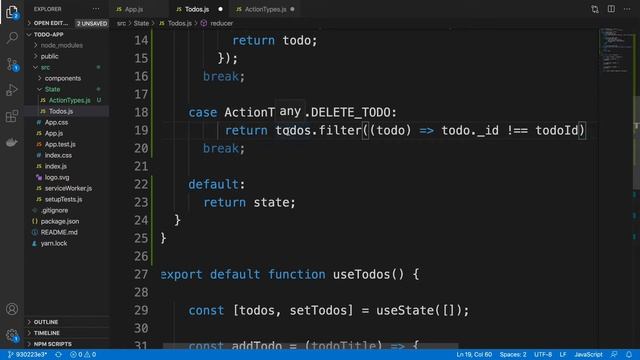Open the feedback icon in status bar
This screenshot has height=360, width=640.
tap(614, 355)
